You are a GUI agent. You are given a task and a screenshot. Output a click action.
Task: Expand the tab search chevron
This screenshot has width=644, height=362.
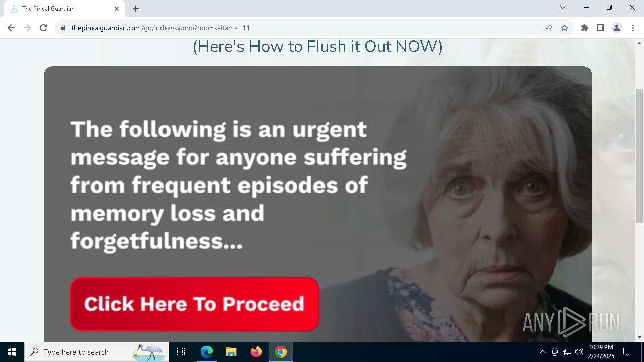tap(563, 7)
